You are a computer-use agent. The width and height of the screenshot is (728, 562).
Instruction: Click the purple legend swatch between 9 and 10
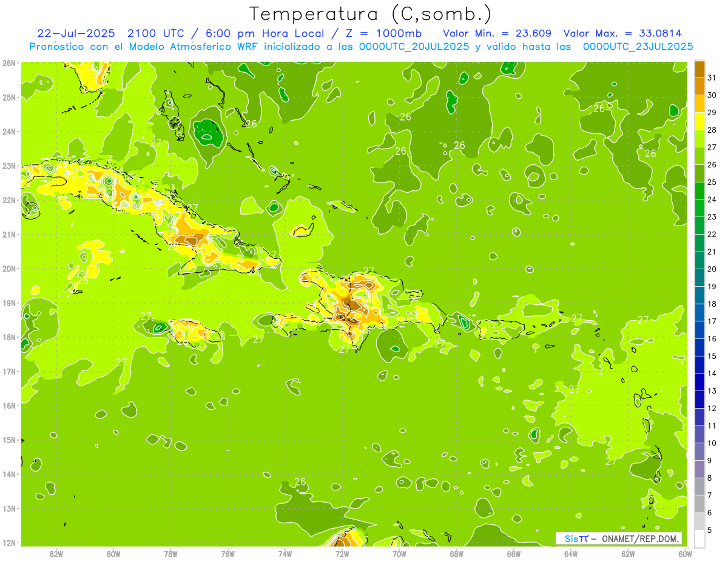pyautogui.click(x=699, y=452)
